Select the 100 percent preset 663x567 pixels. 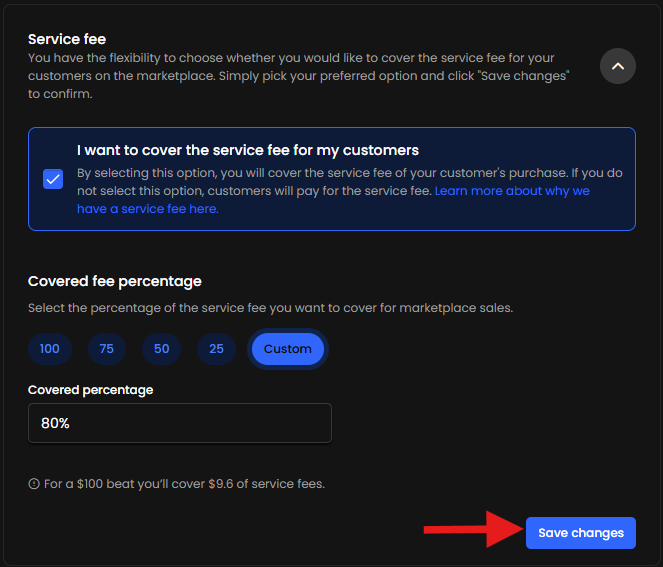pos(49,349)
